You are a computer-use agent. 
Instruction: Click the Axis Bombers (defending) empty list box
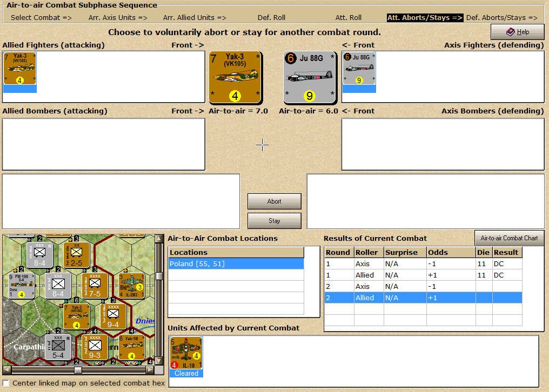[x=443, y=144]
